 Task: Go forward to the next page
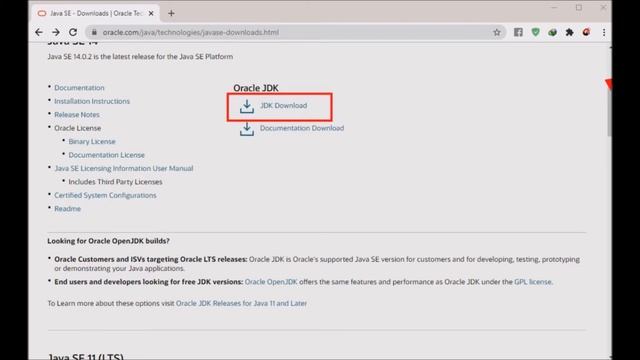pos(56,32)
